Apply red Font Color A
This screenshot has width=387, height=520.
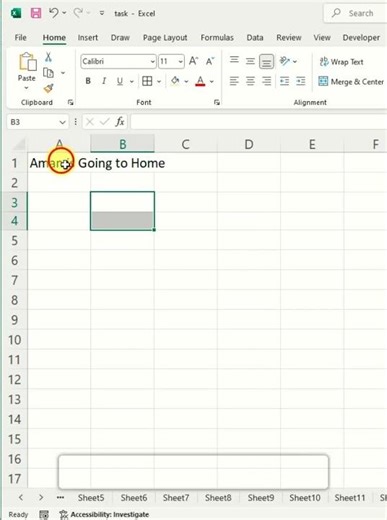pos(200,81)
